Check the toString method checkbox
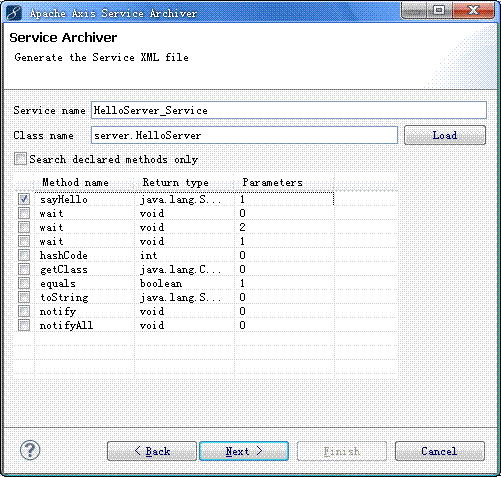The height and width of the screenshot is (477, 501). coord(24,297)
